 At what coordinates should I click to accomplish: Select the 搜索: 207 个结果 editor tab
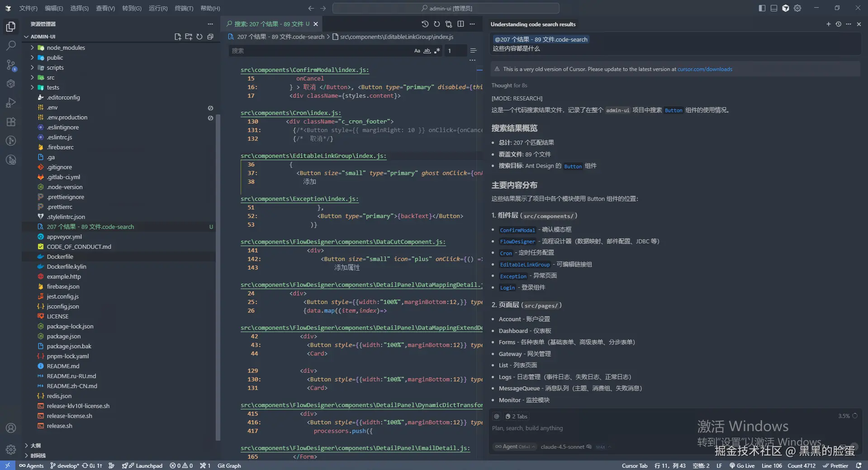pyautogui.click(x=271, y=24)
